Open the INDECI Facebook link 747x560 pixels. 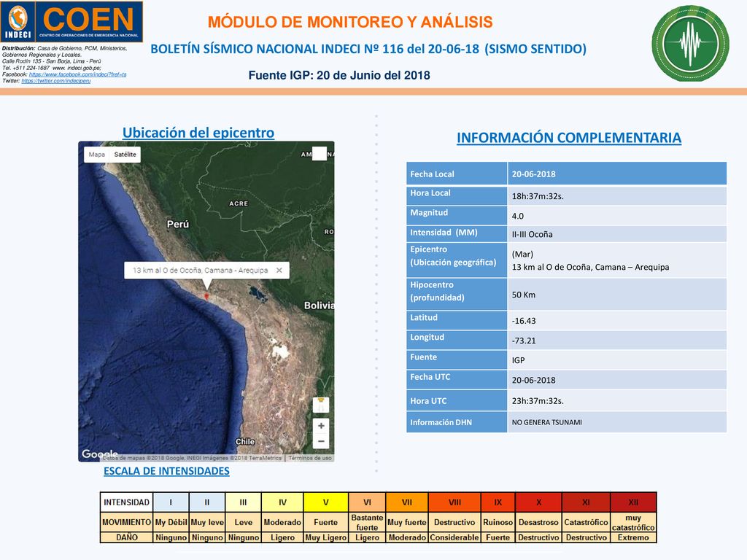[77, 74]
